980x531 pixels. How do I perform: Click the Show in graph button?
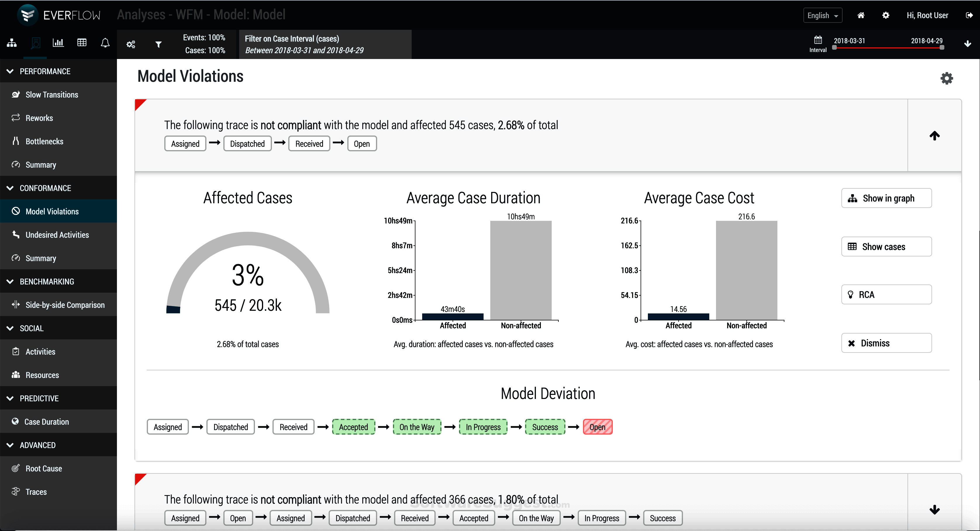pyautogui.click(x=886, y=198)
